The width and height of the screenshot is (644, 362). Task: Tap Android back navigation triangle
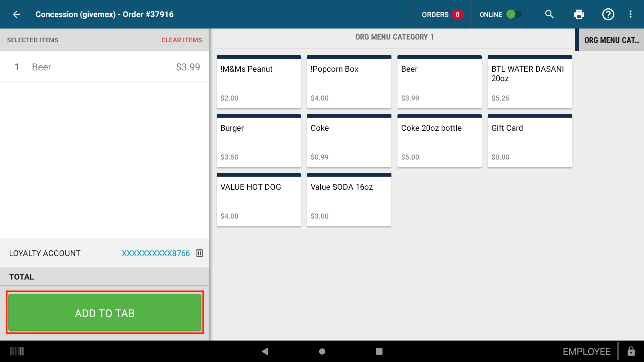point(265,351)
